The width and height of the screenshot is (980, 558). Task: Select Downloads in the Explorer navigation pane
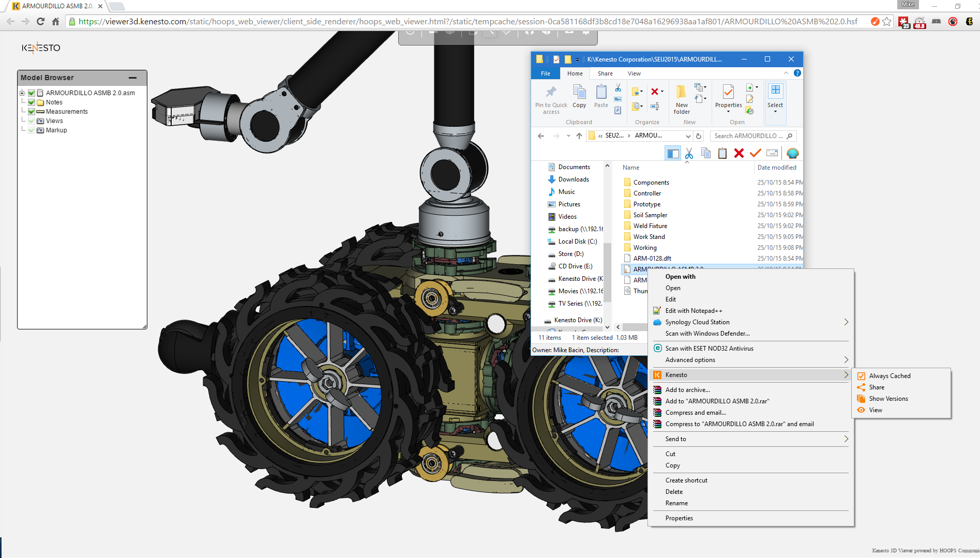pyautogui.click(x=574, y=179)
